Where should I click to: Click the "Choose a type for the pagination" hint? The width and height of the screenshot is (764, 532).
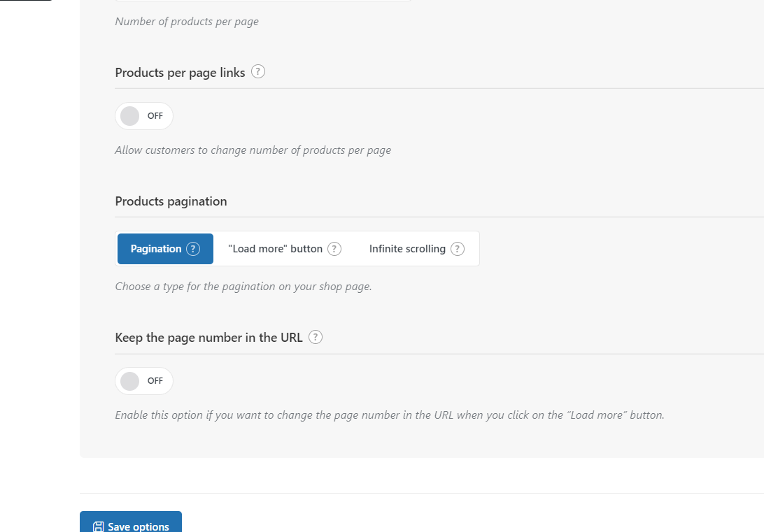click(243, 287)
